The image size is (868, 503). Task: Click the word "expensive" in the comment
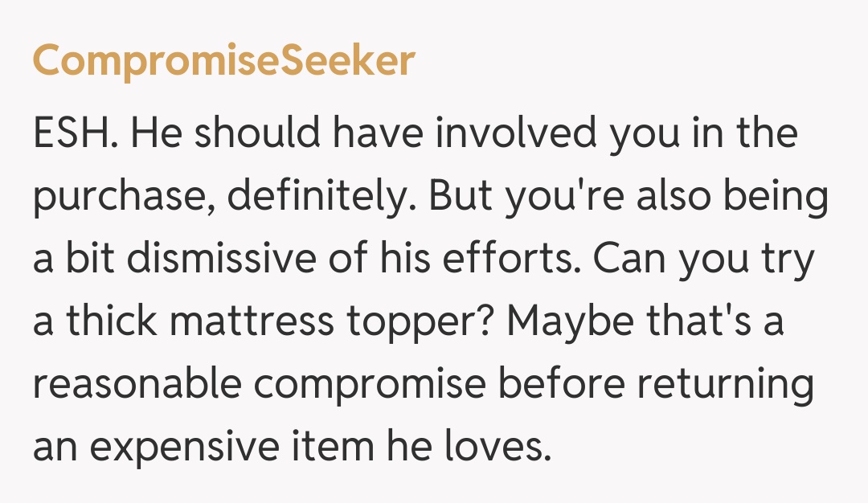click(x=186, y=448)
